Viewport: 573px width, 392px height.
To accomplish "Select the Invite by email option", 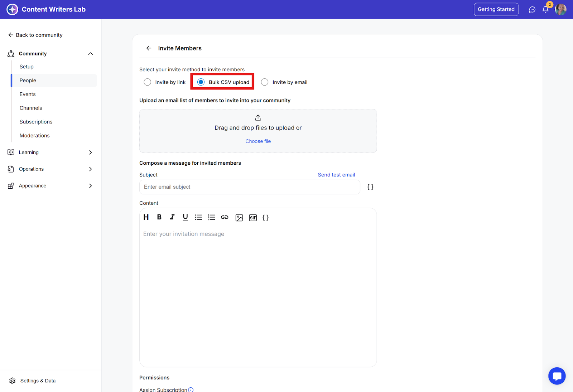I will (284, 82).
